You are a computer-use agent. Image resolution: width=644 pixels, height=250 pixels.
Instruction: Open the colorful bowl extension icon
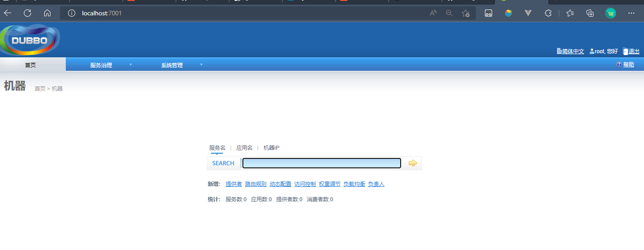click(x=508, y=13)
